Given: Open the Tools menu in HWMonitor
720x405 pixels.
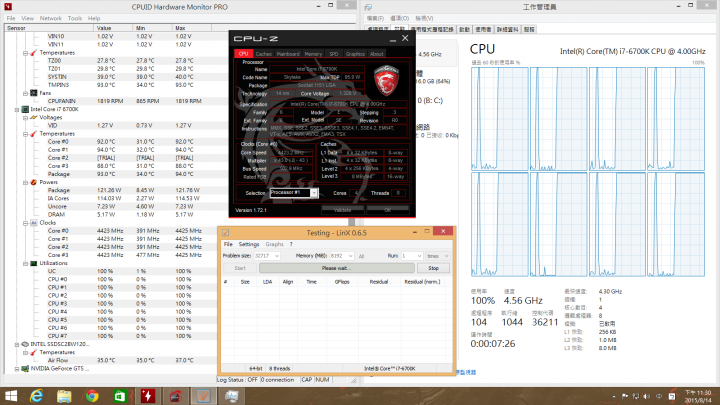Looking at the screenshot, I should [x=75, y=18].
